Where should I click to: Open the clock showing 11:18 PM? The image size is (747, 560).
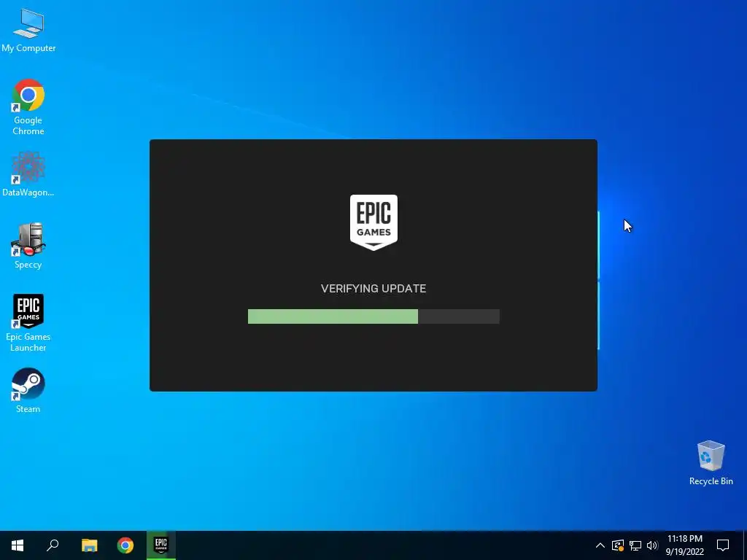684,545
